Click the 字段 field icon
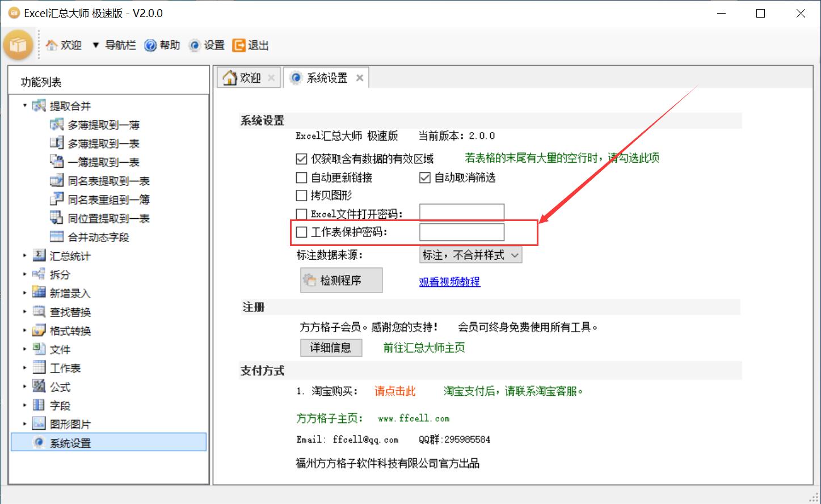821x504 pixels. [39, 405]
